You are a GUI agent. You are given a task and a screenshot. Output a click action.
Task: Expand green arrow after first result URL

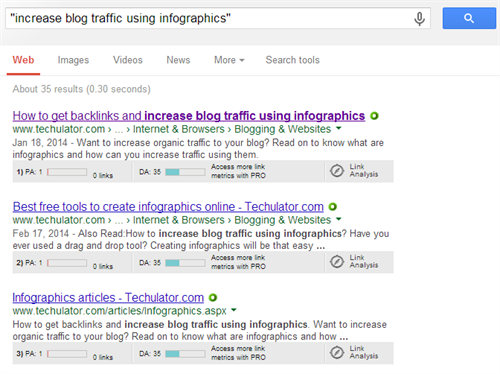pyautogui.click(x=339, y=128)
